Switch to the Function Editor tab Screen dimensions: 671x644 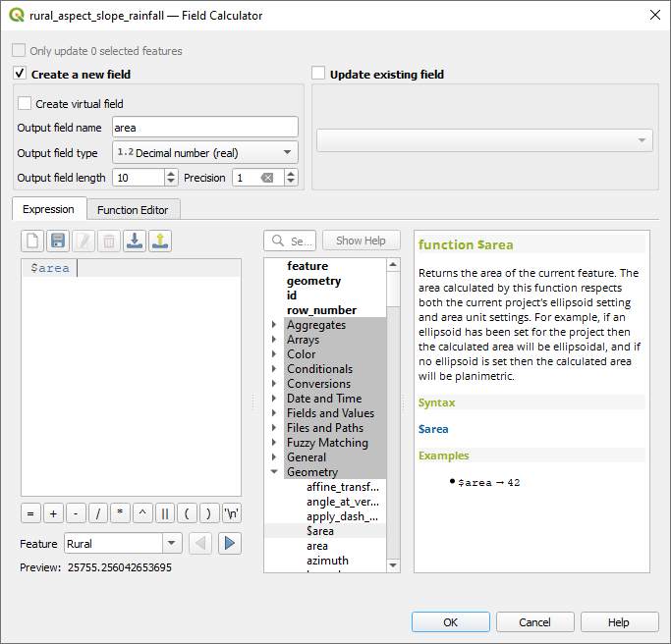[x=132, y=209]
